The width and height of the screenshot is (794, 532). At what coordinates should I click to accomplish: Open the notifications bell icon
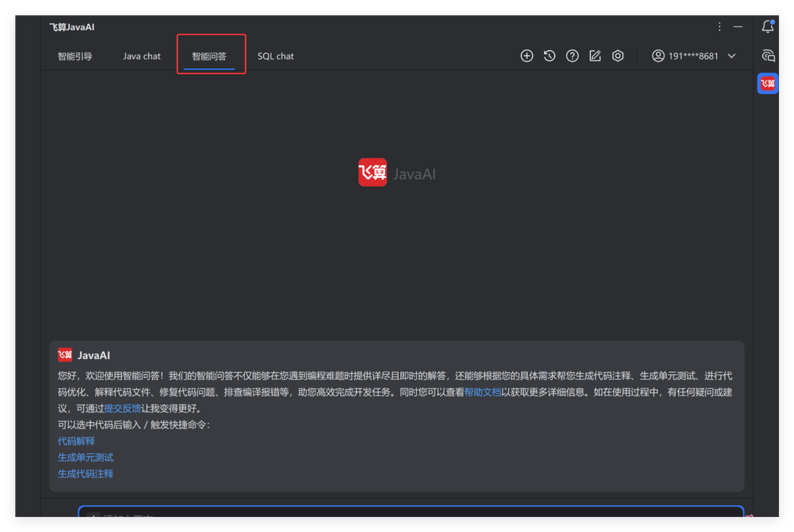767,27
